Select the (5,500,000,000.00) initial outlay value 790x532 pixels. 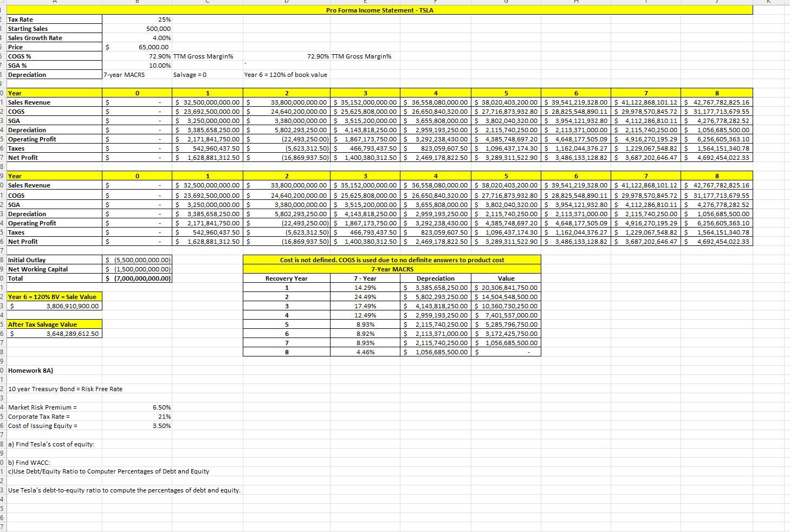pyautogui.click(x=137, y=260)
